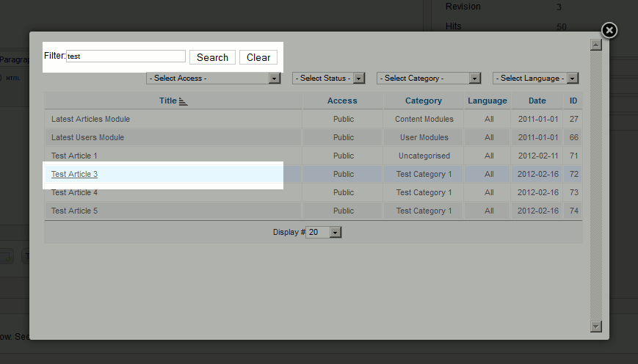
Task: Click the User Modules category cell
Action: coord(424,137)
